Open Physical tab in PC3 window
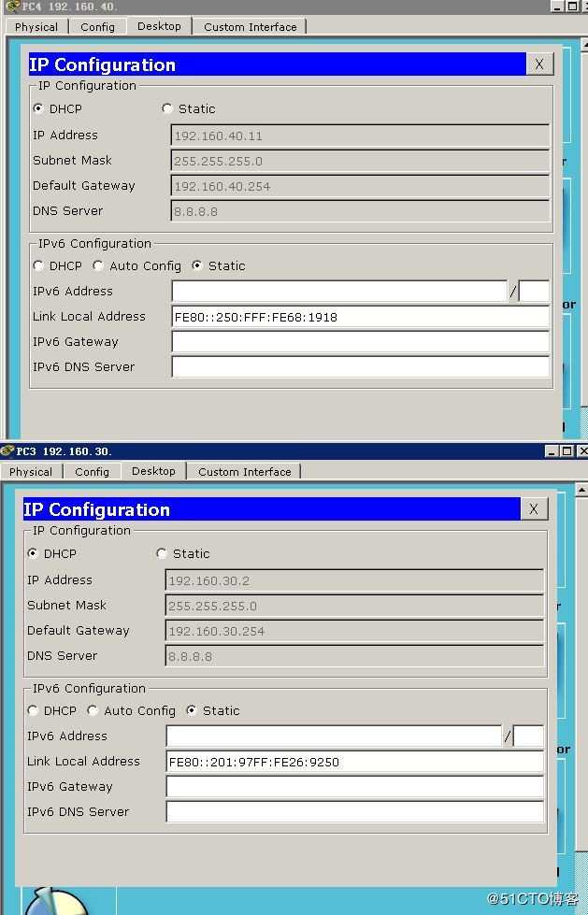Viewport: 588px width, 915px height. pos(30,471)
